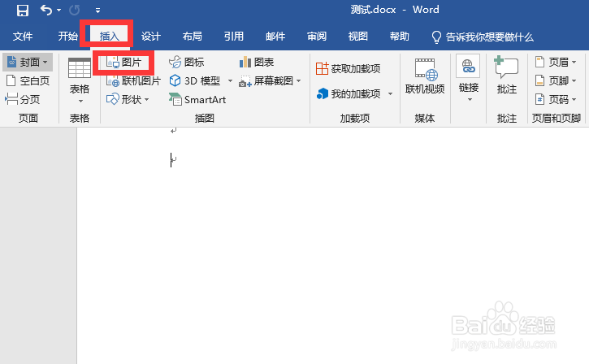Switch to the 审阅 tab

coord(317,37)
